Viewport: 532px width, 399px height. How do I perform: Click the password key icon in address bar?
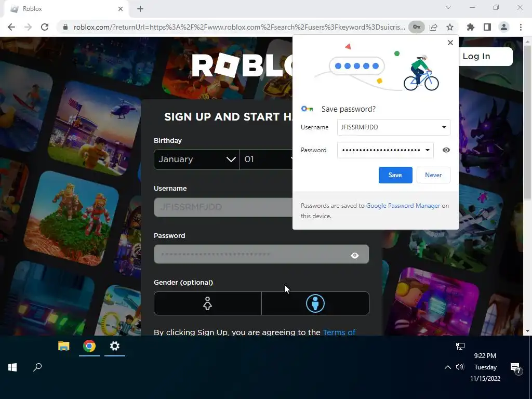tap(416, 27)
